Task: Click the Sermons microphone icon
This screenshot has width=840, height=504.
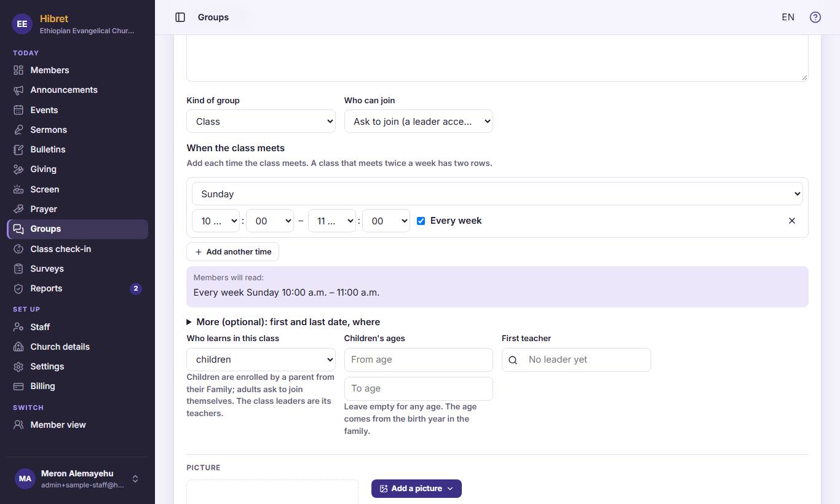Action: point(18,130)
